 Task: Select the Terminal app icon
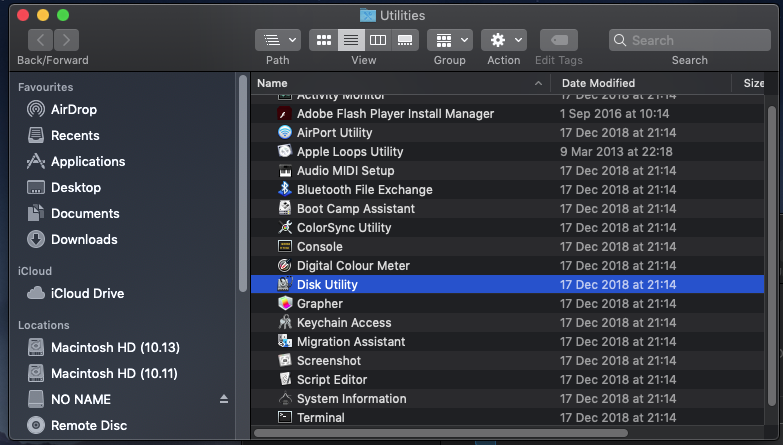(285, 418)
